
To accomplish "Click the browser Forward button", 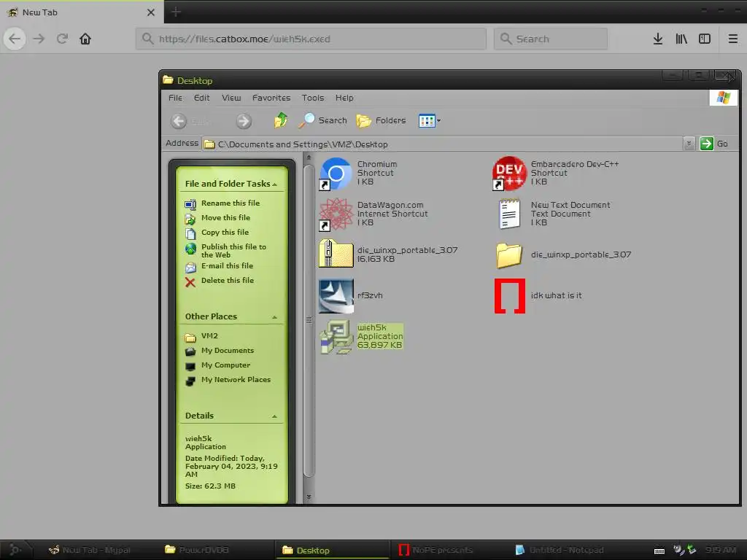I will tap(39, 39).
